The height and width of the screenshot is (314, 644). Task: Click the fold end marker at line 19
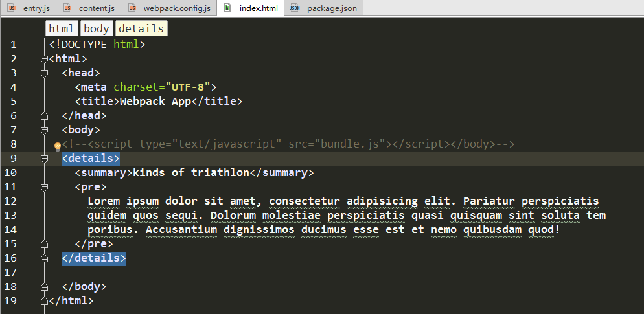[44, 301]
